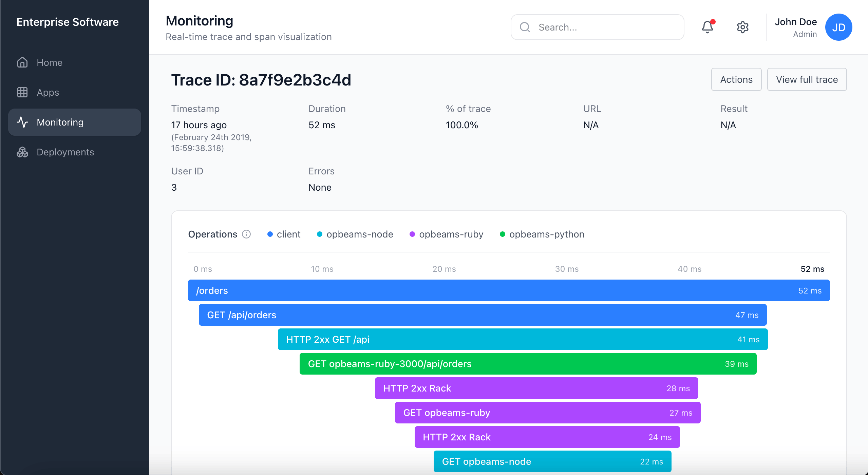The width and height of the screenshot is (868, 475).
Task: Click the Trace ID 8a7f9e2b3c4d heading
Action: click(x=261, y=80)
